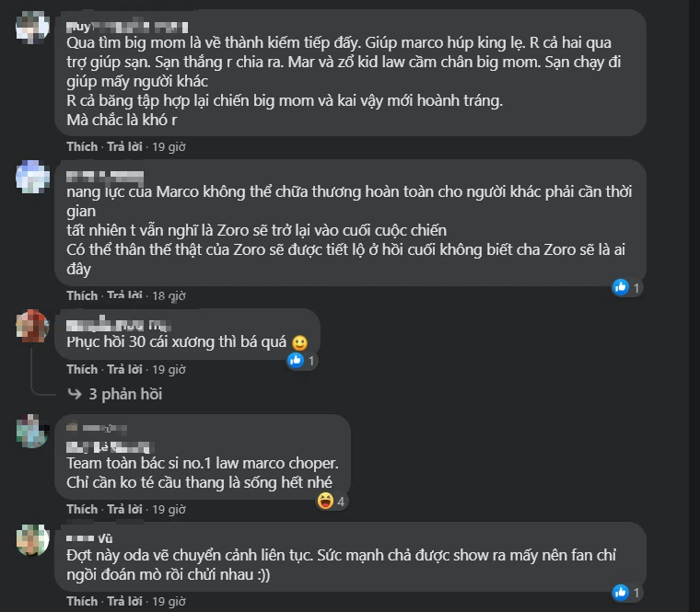
Task: Open avatar of commenter named Vũ
Action: [32, 539]
